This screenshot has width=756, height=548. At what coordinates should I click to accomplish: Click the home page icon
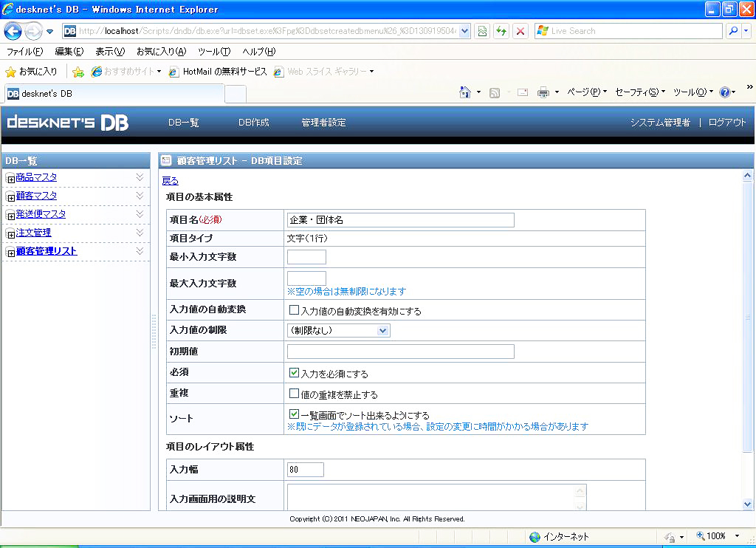click(x=465, y=92)
